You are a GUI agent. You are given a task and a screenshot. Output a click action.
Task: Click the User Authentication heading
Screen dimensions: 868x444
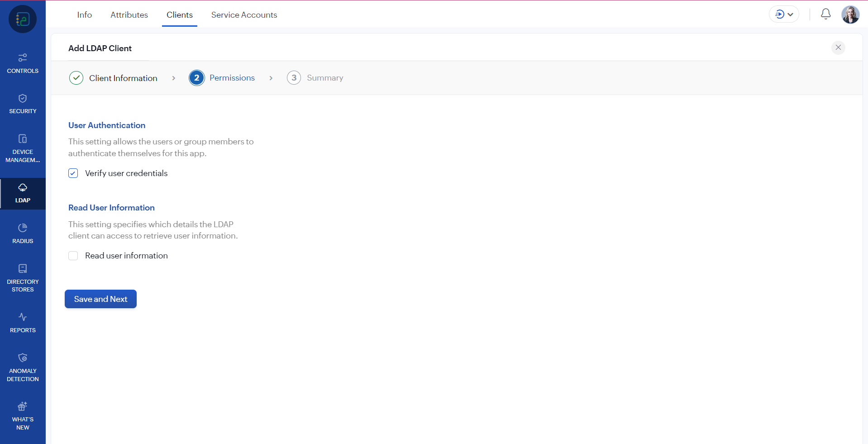click(x=107, y=125)
